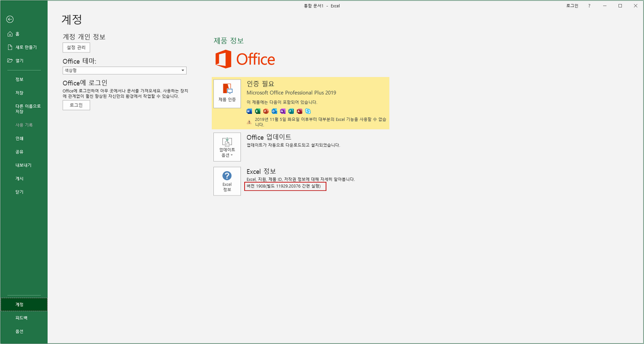Click the new document icon beside 새로 만들기

10,47
